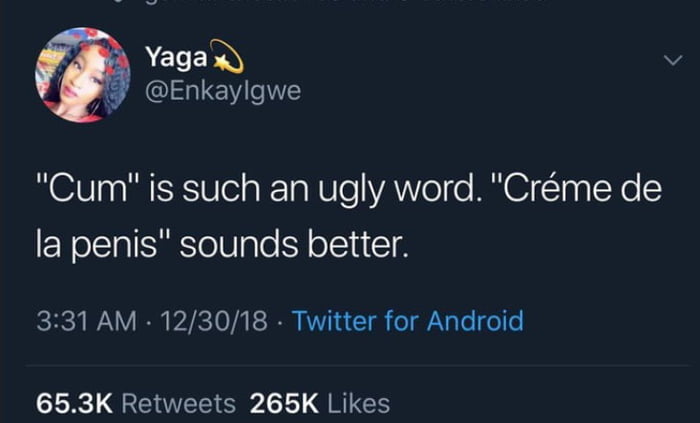Image resolution: width=700 pixels, height=423 pixels.
Task: Open the Twitter for Android source link
Action: tap(408, 320)
